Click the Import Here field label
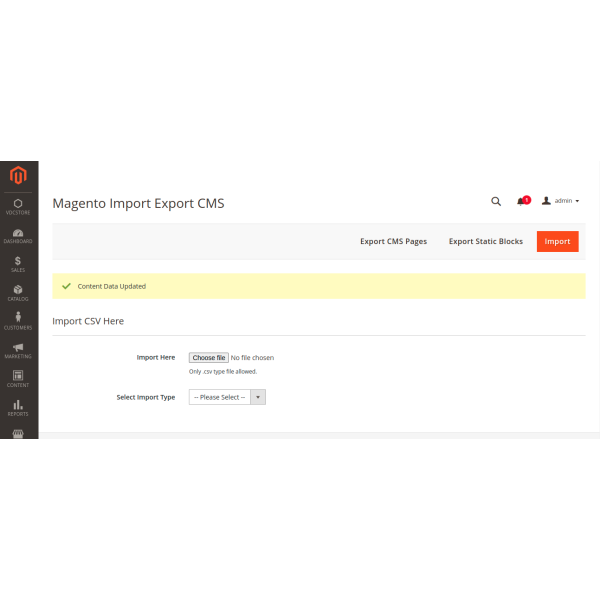 pyautogui.click(x=155, y=357)
